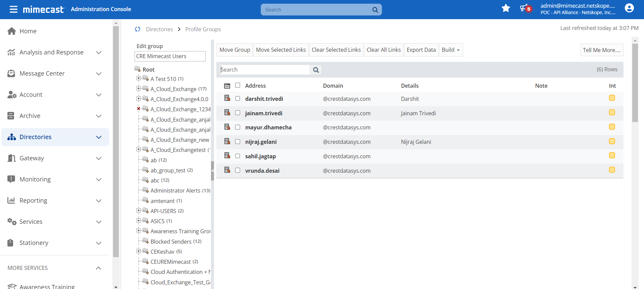Image resolution: width=644 pixels, height=289 pixels.
Task: Click the Home house icon
Action: 12,31
